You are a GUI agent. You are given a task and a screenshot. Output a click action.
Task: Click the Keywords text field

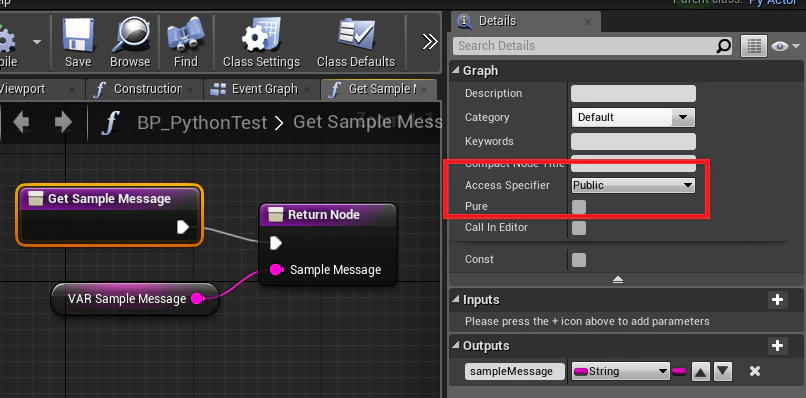pos(633,141)
